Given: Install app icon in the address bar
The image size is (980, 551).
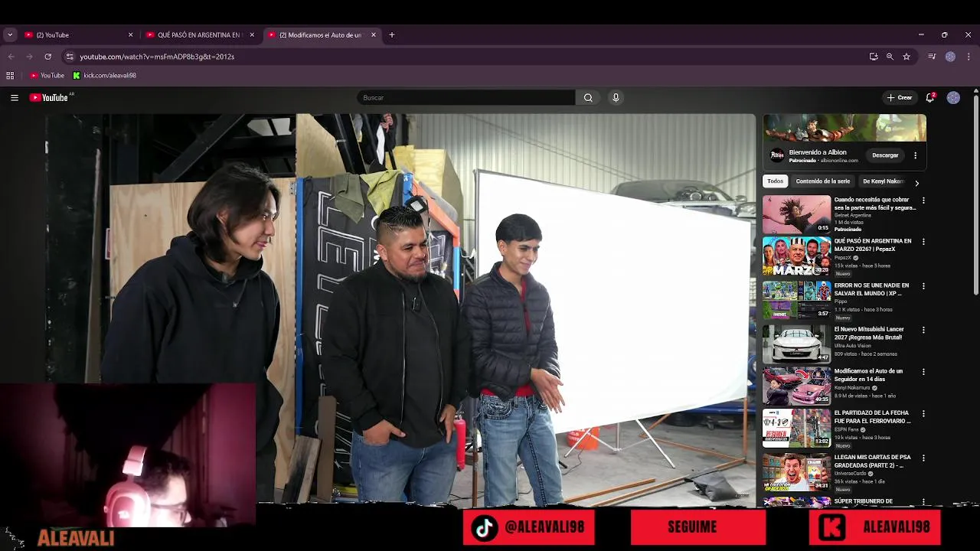Looking at the screenshot, I should point(874,57).
